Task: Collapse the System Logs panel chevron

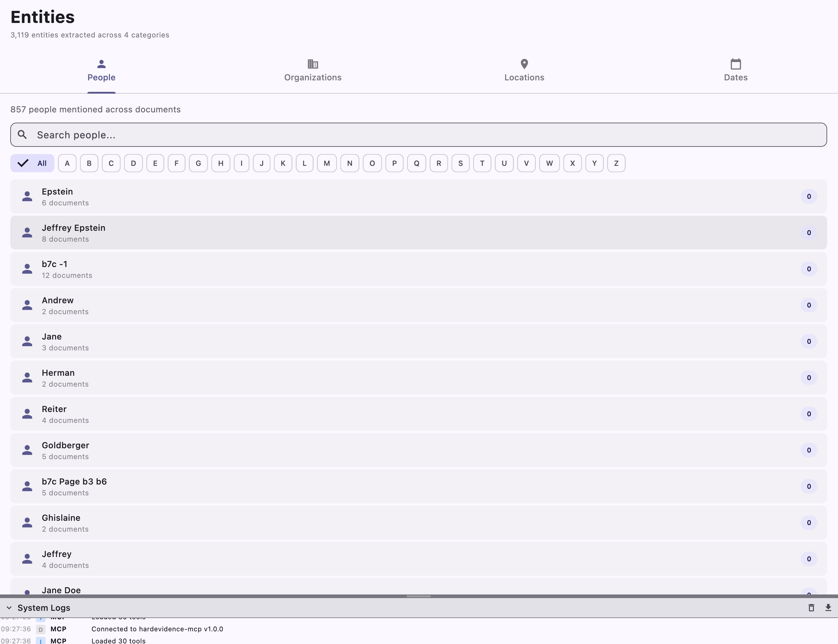Action: (x=9, y=608)
